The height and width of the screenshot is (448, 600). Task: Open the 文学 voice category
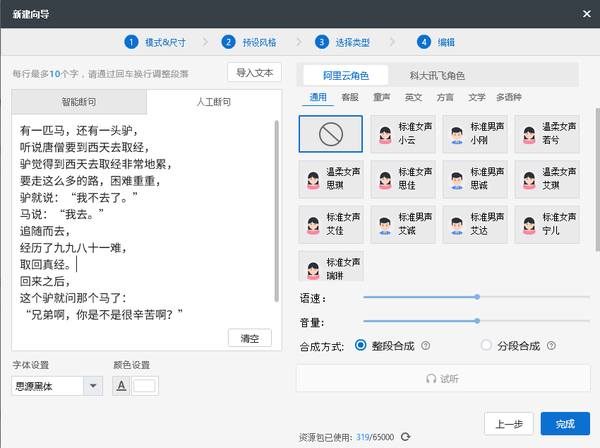[x=477, y=98]
